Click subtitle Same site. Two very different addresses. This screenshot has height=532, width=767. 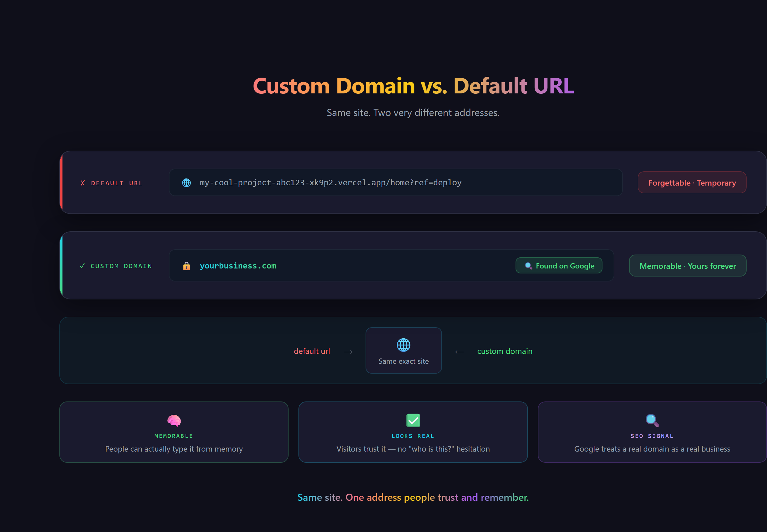click(x=413, y=113)
